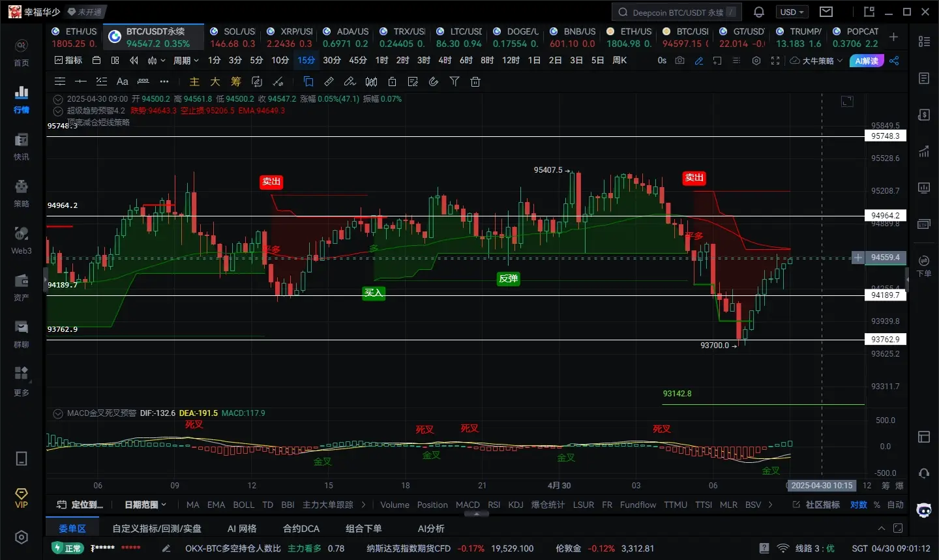
Task: Click the 指标 indicators button
Action: (x=68, y=60)
